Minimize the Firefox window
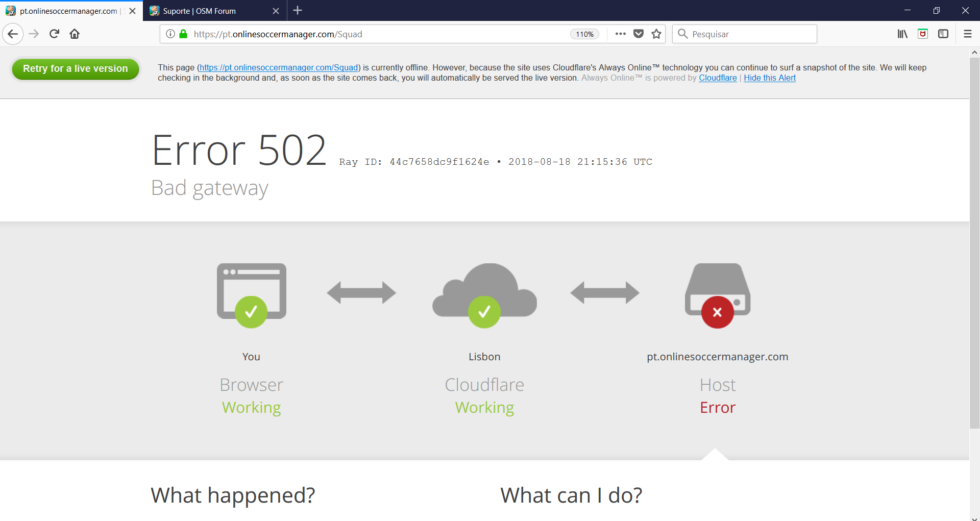The width and height of the screenshot is (980, 521). [908, 10]
